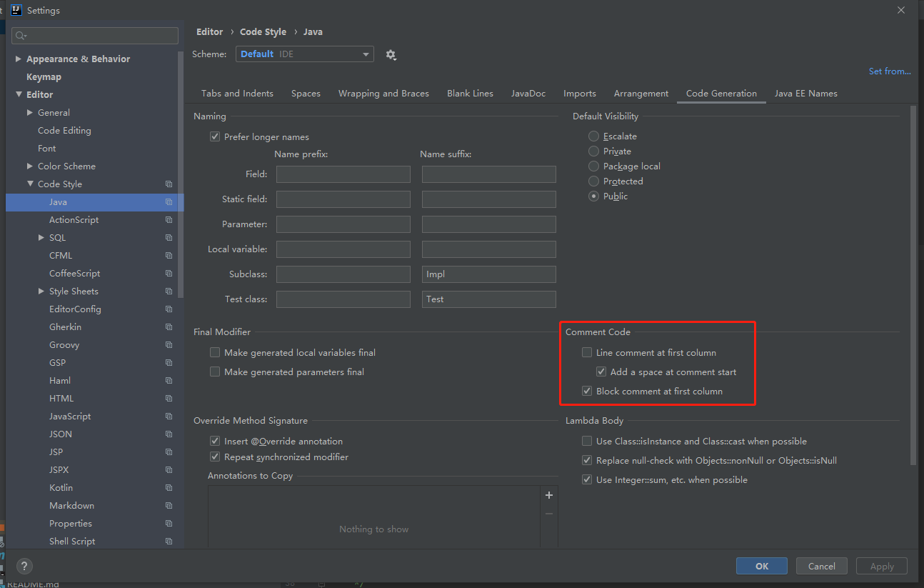
Task: Click the copy icon next to SQL
Action: click(169, 238)
